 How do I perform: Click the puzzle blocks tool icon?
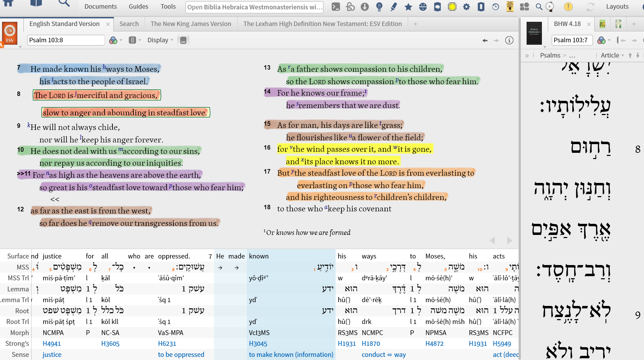525,7
